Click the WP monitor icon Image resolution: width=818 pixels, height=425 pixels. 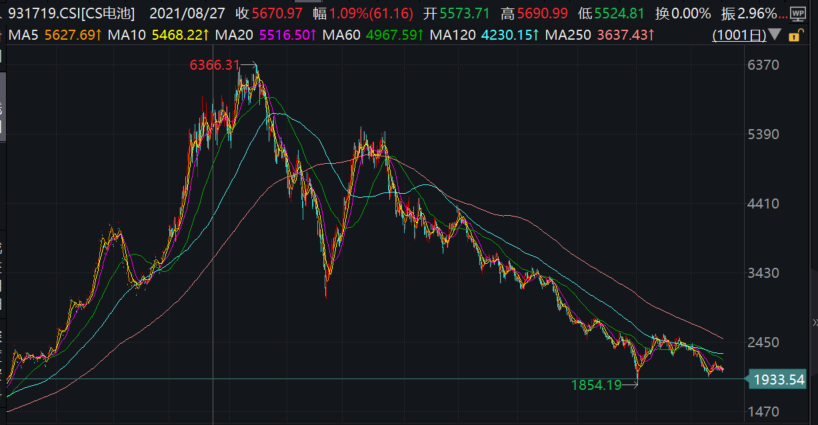pyautogui.click(x=797, y=14)
